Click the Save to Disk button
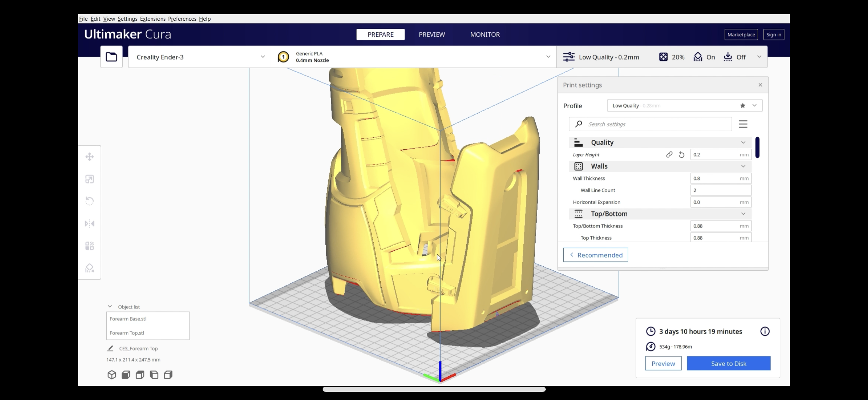868x400 pixels. 728,363
